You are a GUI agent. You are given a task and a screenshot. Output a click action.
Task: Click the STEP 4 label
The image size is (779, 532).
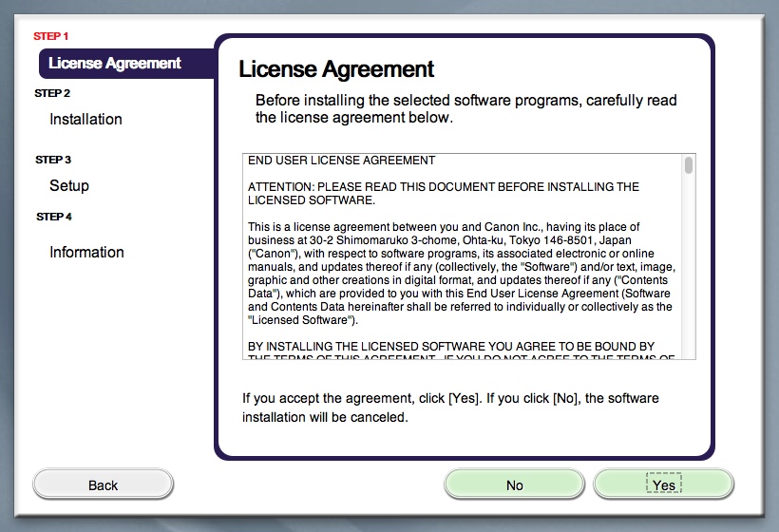point(54,217)
